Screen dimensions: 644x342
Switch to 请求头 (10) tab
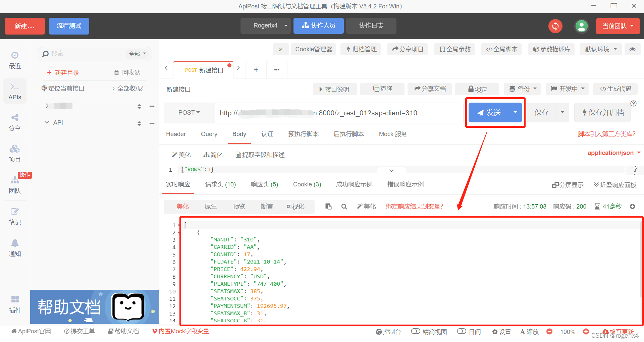coord(221,184)
